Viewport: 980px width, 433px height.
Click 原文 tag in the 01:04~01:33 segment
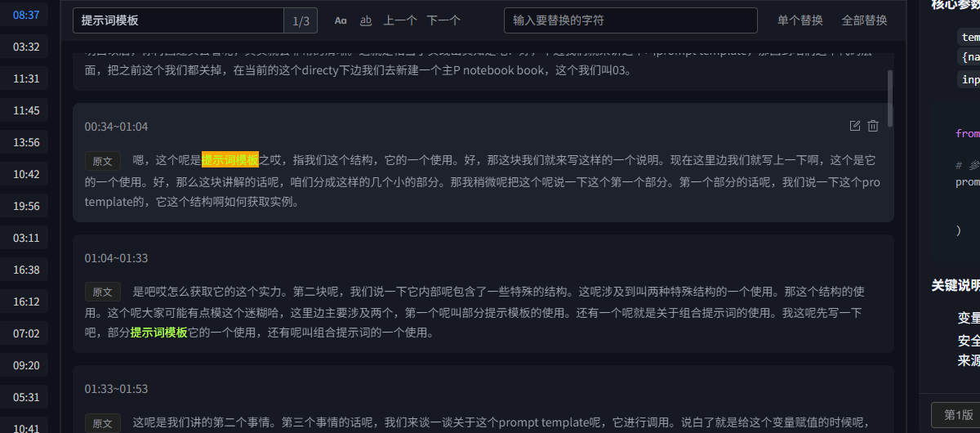[103, 292]
